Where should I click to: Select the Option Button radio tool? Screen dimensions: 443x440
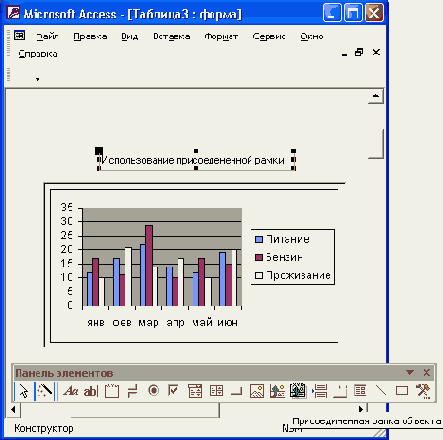153,390
